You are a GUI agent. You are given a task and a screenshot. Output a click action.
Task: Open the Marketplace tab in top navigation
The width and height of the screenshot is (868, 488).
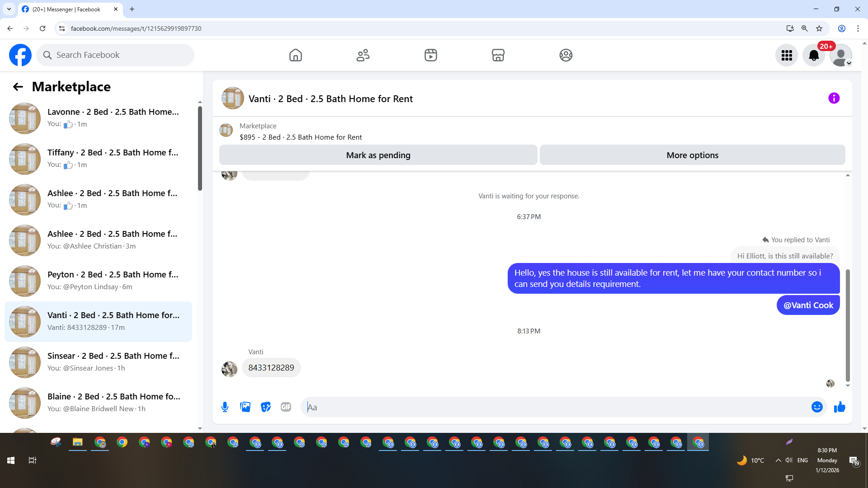(x=498, y=55)
